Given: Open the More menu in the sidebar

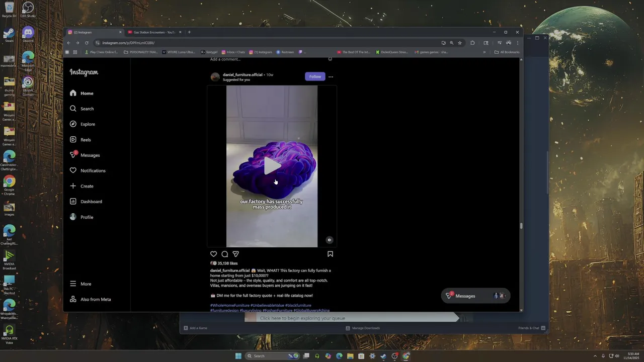Looking at the screenshot, I should point(80,284).
